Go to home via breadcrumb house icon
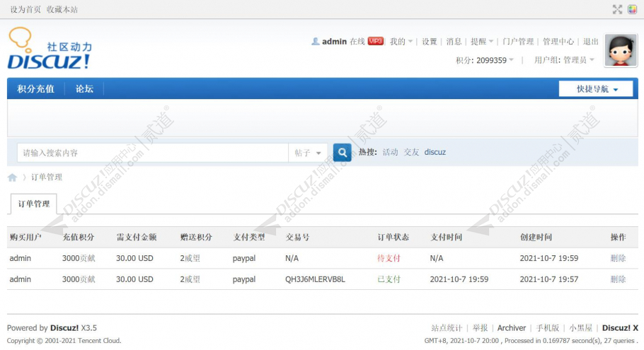 coord(12,177)
